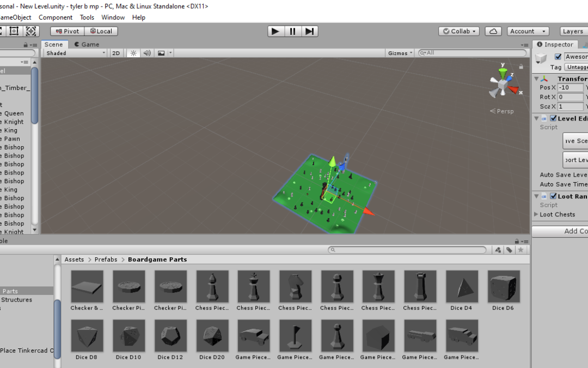Go to the Prefabs breadcrumb folder
The width and height of the screenshot is (588, 368).
106,260
